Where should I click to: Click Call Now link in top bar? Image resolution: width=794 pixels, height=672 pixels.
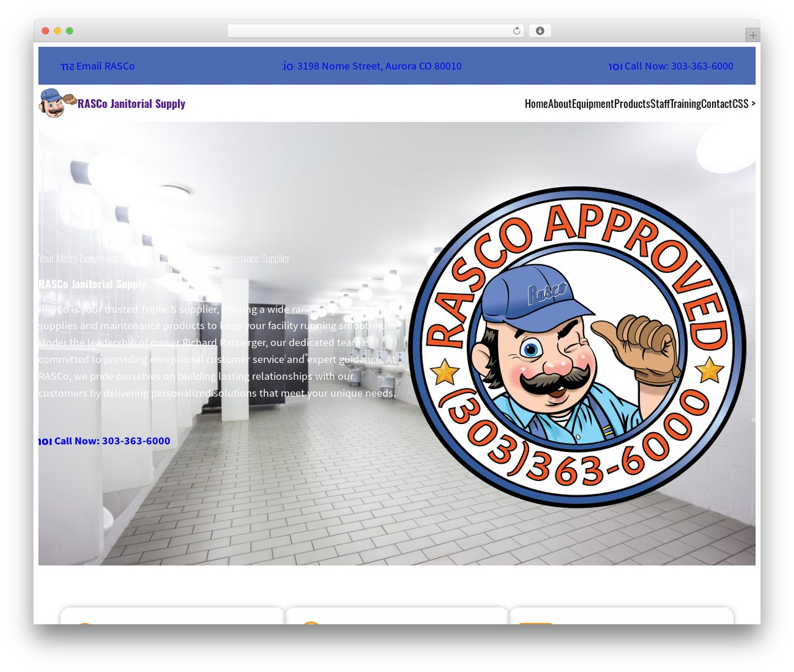click(x=679, y=66)
